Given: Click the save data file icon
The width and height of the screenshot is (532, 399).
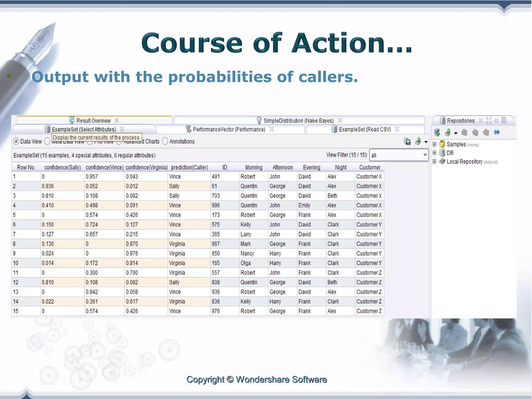Looking at the screenshot, I should coord(407,141).
